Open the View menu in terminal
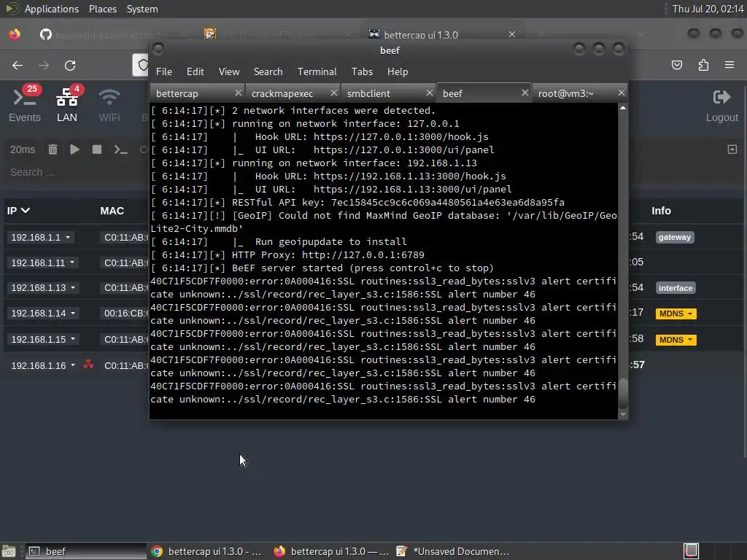The height and width of the screenshot is (560, 747). (229, 71)
